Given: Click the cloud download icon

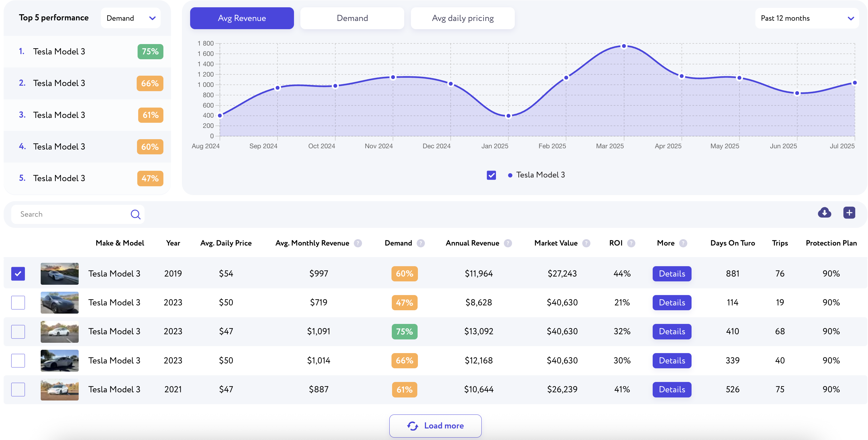Looking at the screenshot, I should 824,212.
